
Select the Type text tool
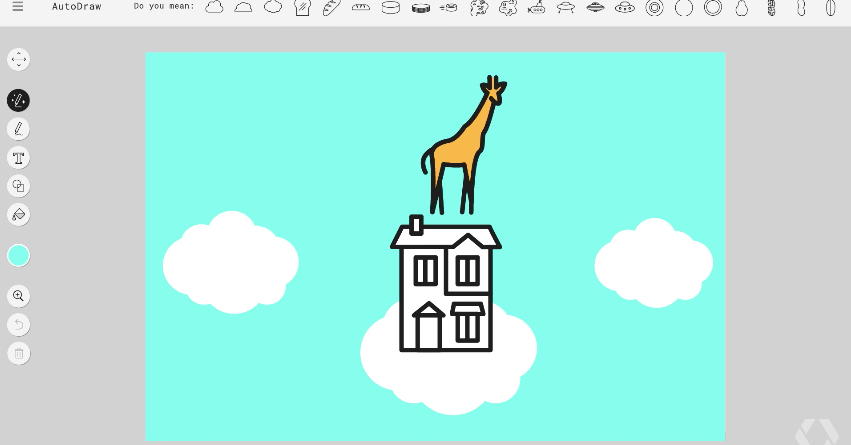(x=18, y=158)
